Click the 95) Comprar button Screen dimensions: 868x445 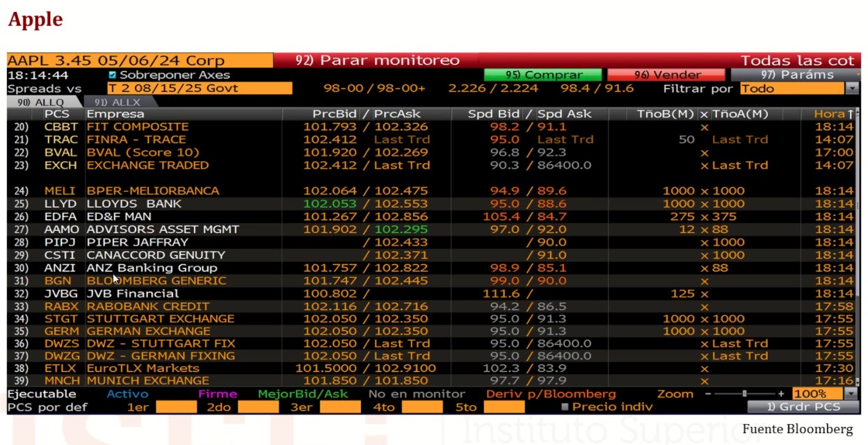[x=543, y=75]
